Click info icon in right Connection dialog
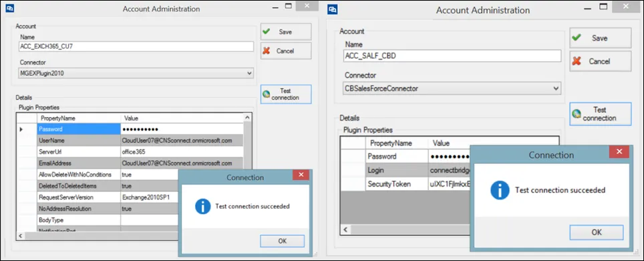 point(500,190)
